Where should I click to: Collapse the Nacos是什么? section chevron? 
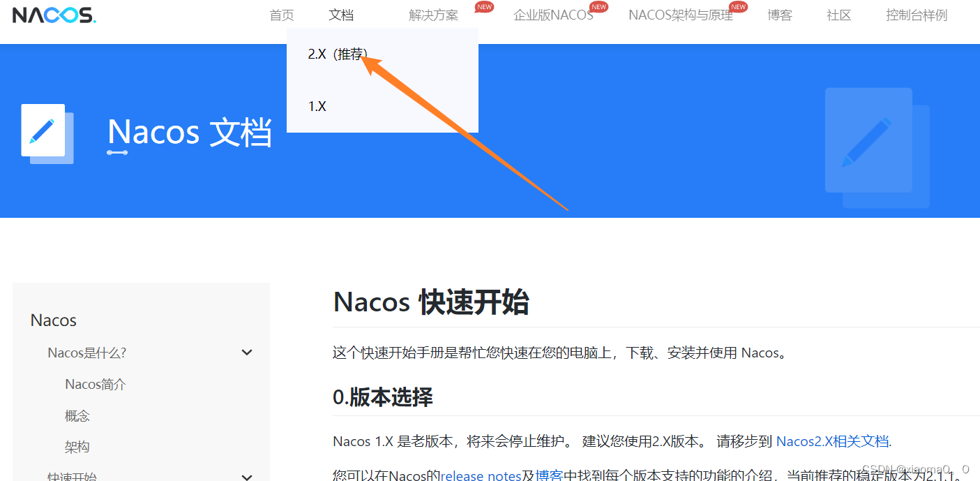coord(247,353)
